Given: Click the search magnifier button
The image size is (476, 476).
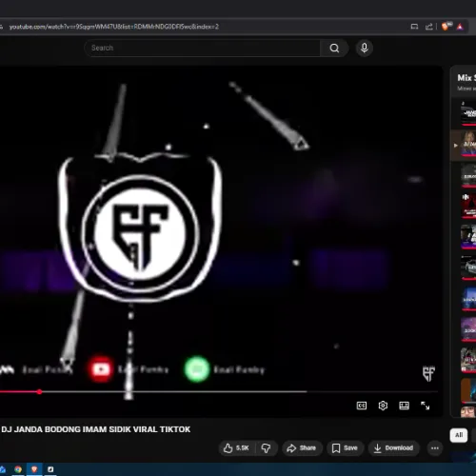Looking at the screenshot, I should click(334, 48).
